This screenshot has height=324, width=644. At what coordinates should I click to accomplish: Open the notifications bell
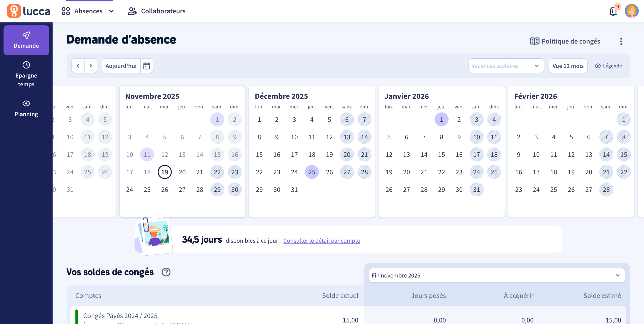pyautogui.click(x=613, y=11)
